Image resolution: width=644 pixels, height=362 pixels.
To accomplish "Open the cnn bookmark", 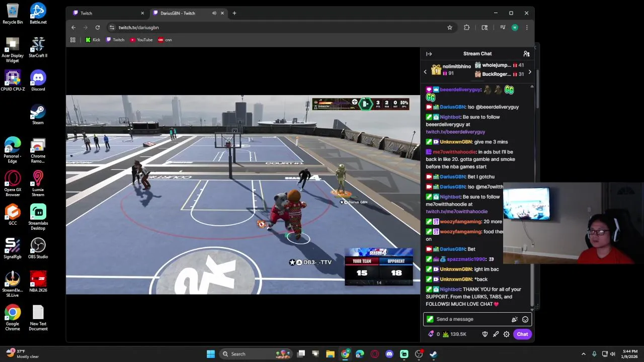I will [165, 40].
